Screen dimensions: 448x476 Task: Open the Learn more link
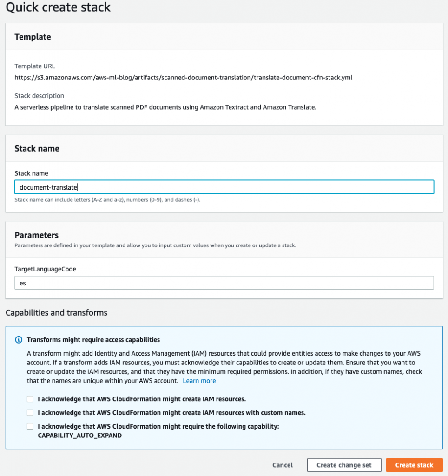[x=199, y=381]
